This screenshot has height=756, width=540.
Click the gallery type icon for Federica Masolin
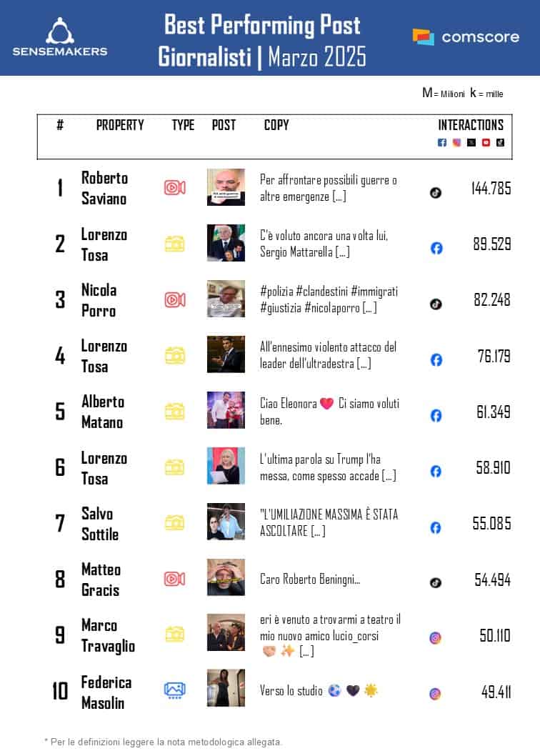click(x=175, y=690)
